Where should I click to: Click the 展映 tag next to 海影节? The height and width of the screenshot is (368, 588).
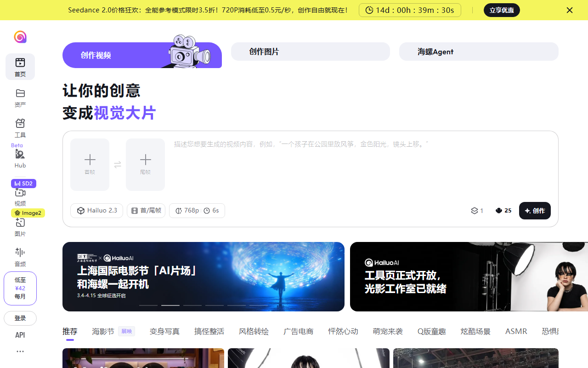coord(127,331)
